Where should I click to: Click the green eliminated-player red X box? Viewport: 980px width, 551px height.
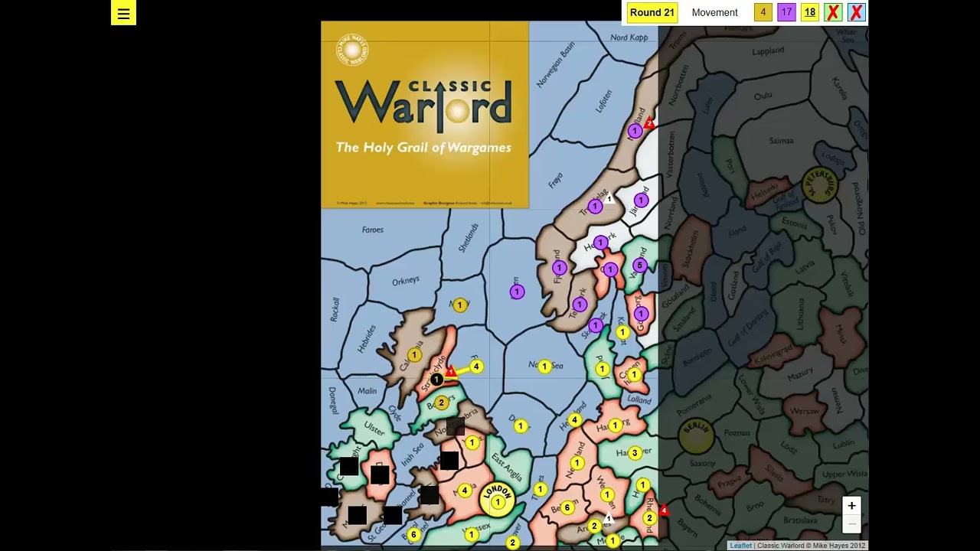tap(833, 12)
